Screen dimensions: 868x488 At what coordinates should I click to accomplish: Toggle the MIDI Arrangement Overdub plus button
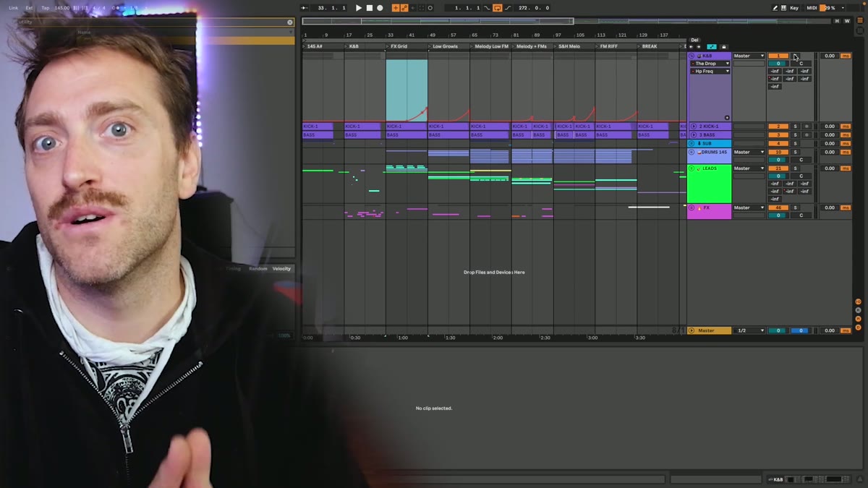click(x=396, y=8)
